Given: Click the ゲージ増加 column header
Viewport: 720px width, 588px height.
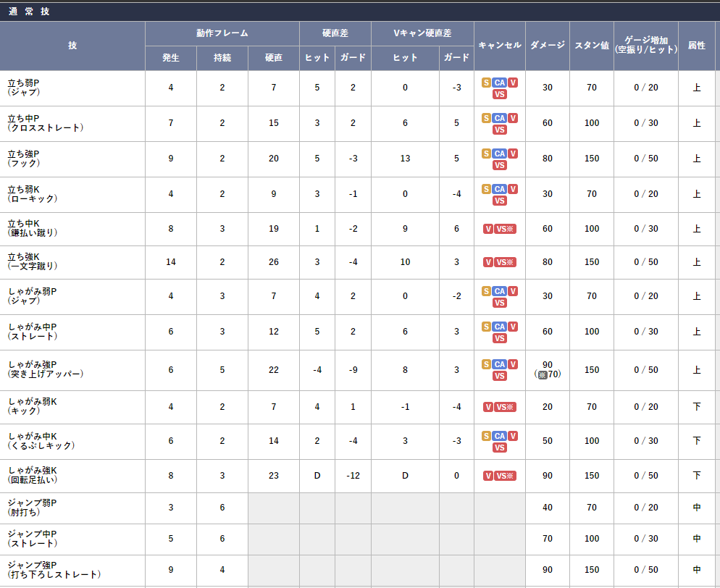Looking at the screenshot, I should pos(646,45).
